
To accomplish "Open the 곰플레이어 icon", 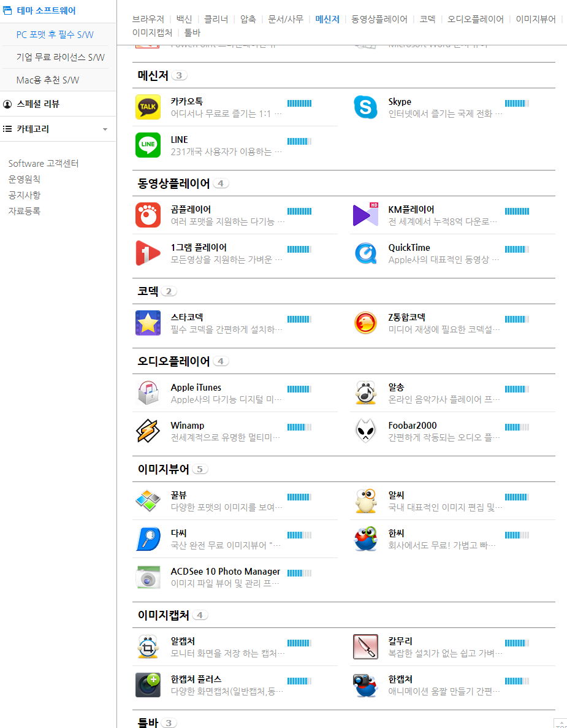I will click(148, 215).
